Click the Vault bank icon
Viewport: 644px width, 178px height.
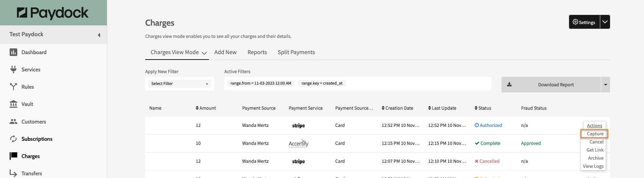(14, 104)
